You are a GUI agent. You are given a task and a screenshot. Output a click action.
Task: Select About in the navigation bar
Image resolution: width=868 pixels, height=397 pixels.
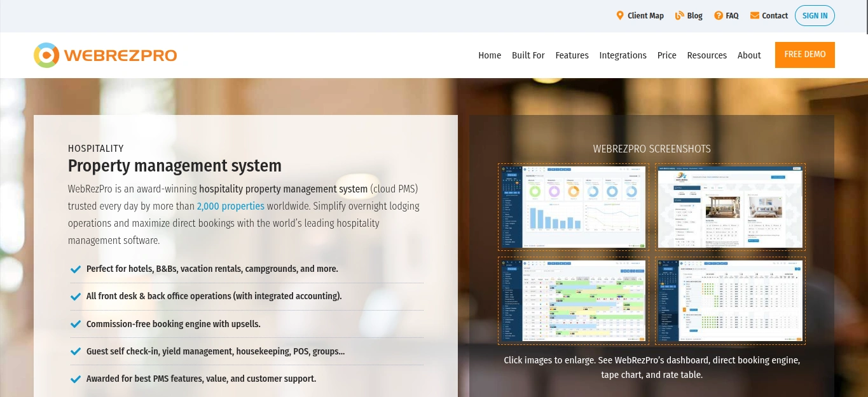click(x=749, y=55)
